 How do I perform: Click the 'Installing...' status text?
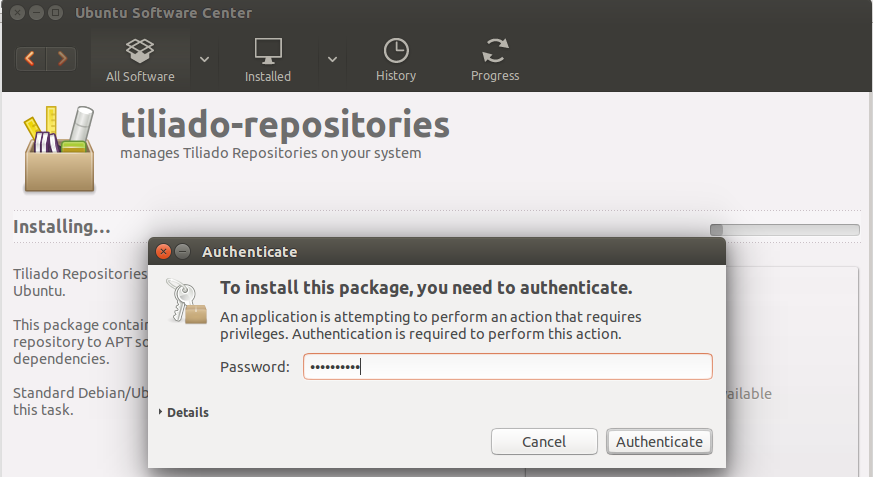click(x=62, y=227)
